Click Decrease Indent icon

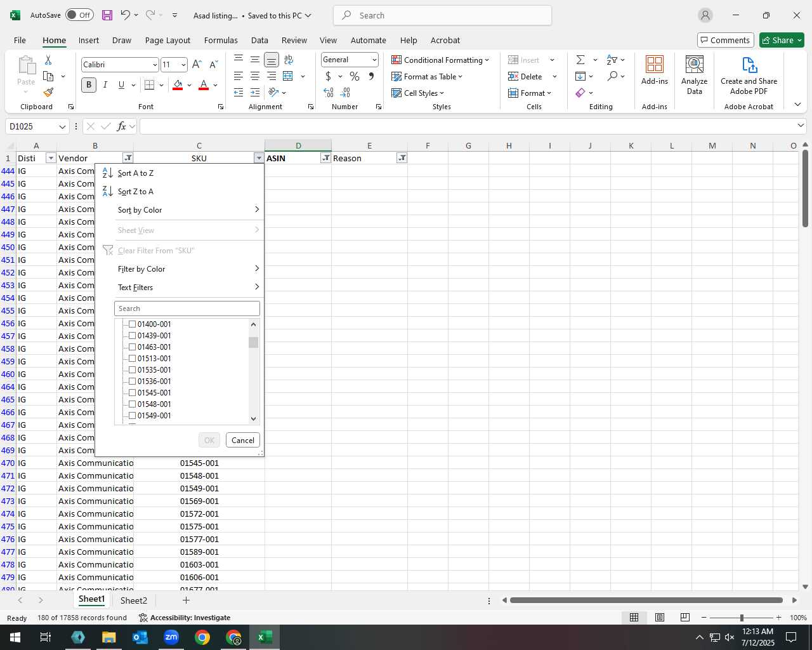tap(239, 93)
